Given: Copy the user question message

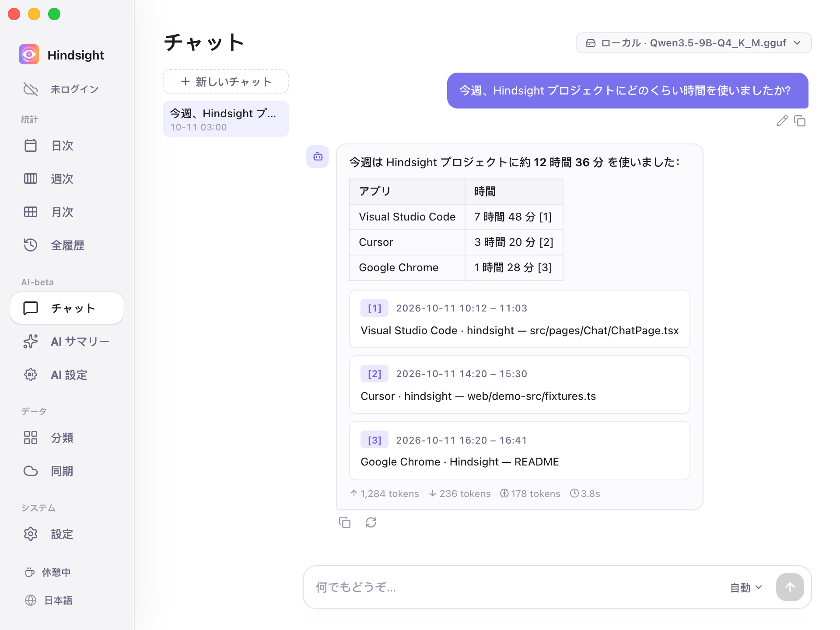Looking at the screenshot, I should coord(800,121).
